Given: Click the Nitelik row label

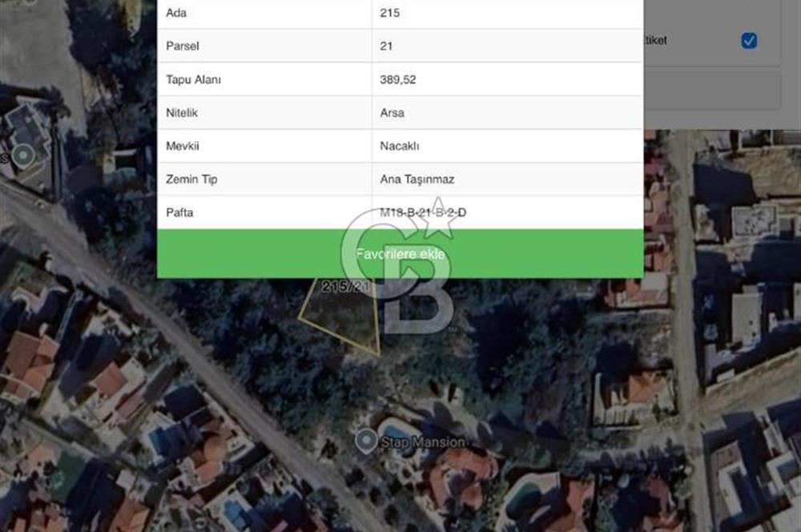Looking at the screenshot, I should pos(181,112).
